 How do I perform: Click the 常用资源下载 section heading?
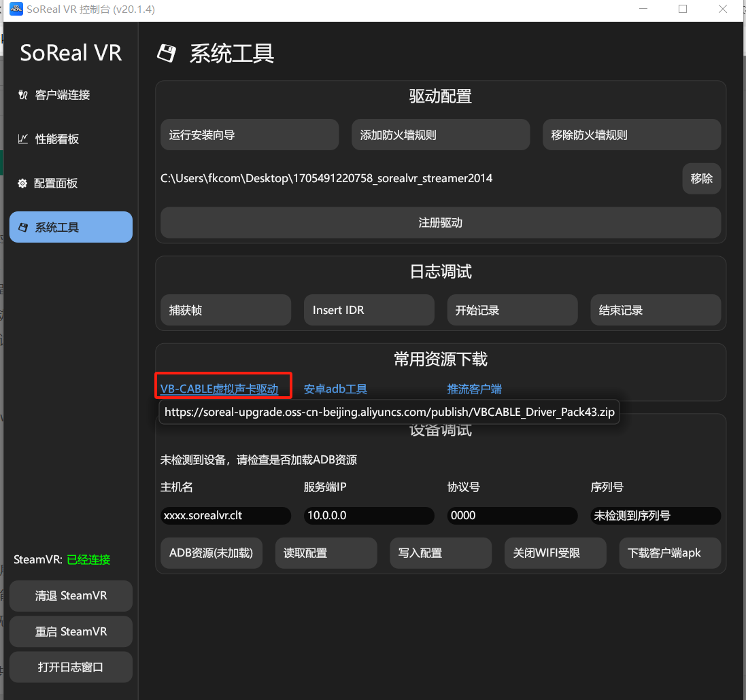[441, 359]
